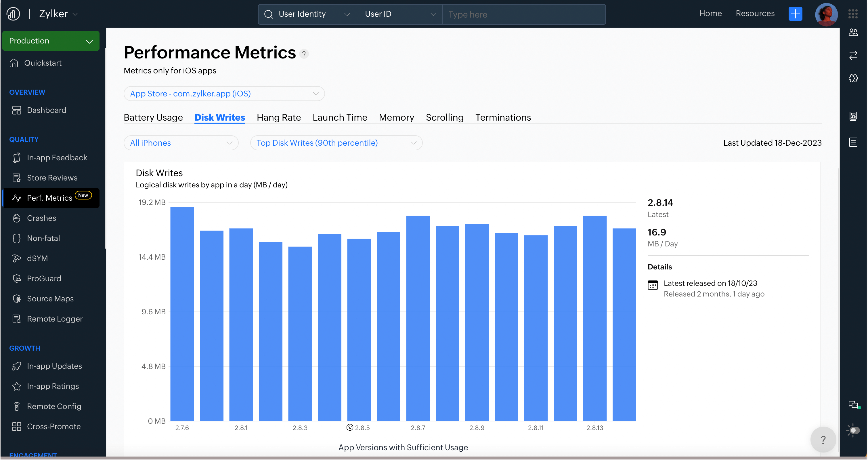Open the team members icon in right rail
Viewport: 868px width, 460px height.
coord(853,32)
